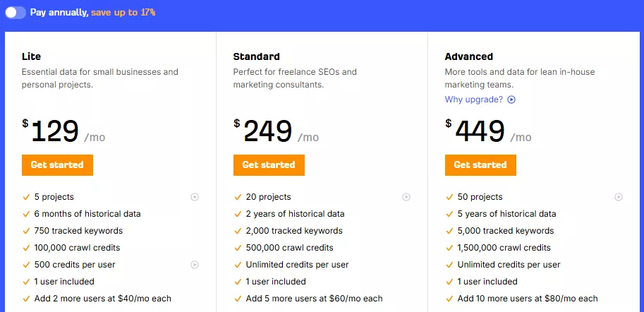Click Get started under Lite plan
The image size is (644, 312).
tap(57, 165)
